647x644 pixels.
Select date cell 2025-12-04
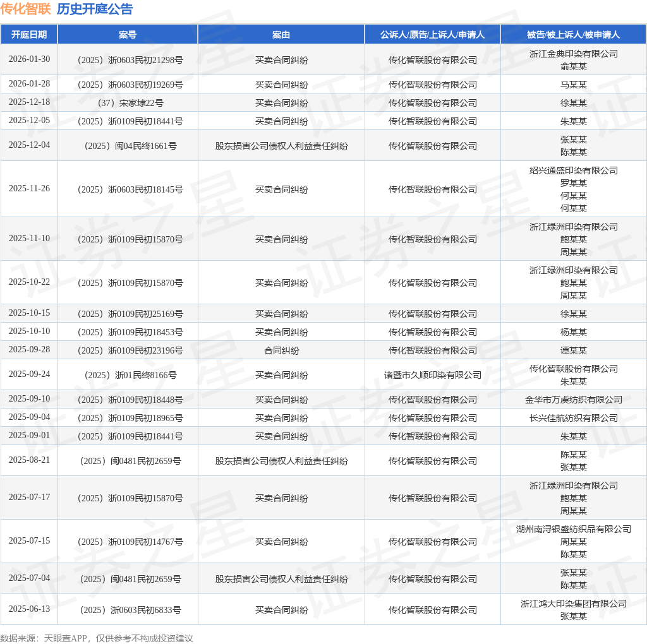(29, 145)
